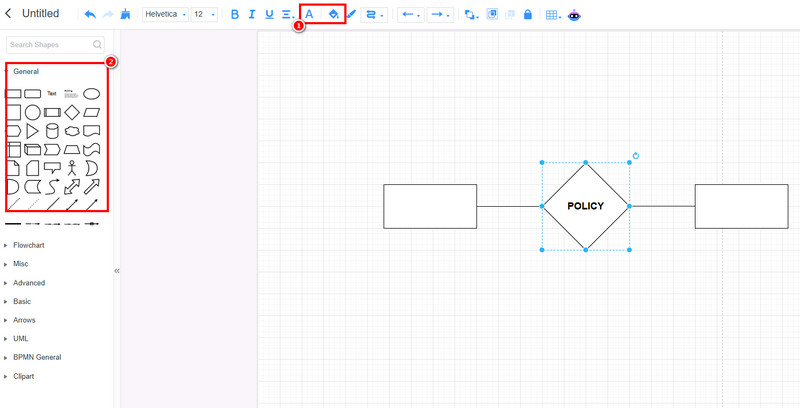Click the undo arrow icon
This screenshot has width=800, height=408.
[x=90, y=14]
